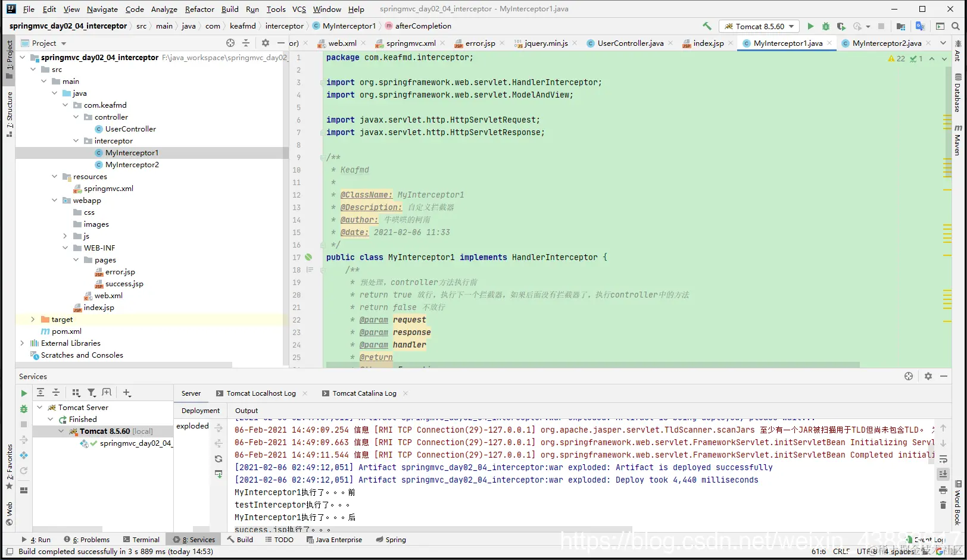Open selected service in a new tab
Screen dimensions: 967x560
(107, 393)
